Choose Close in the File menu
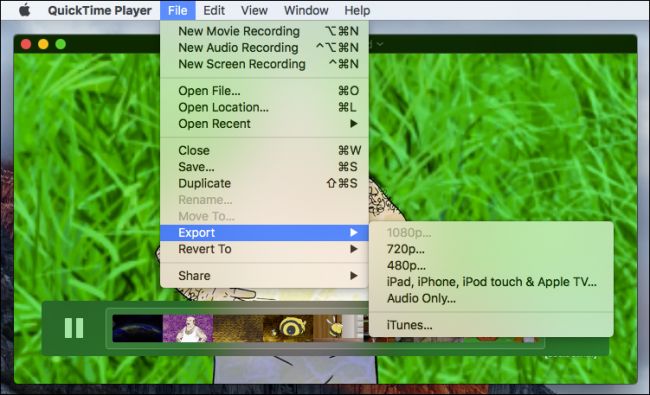Viewport: 650px width, 395px height. click(264, 150)
